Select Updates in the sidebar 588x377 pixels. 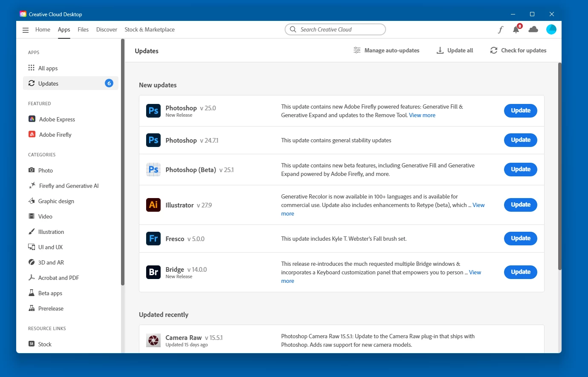(x=71, y=83)
